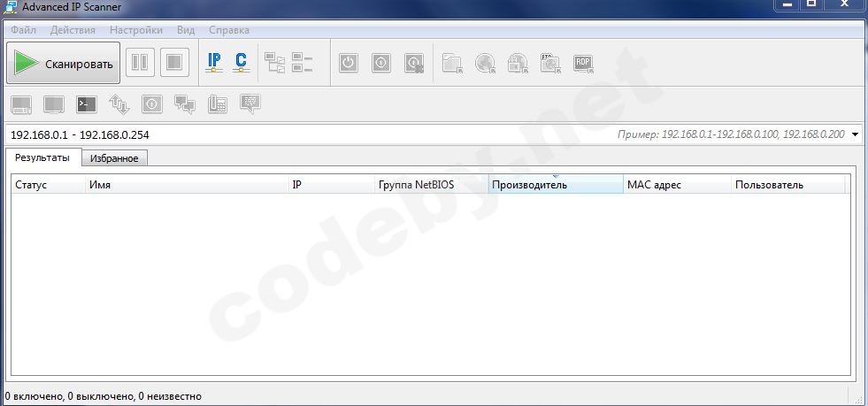Click the power shutdown icon
868x406 pixels.
pos(348,63)
